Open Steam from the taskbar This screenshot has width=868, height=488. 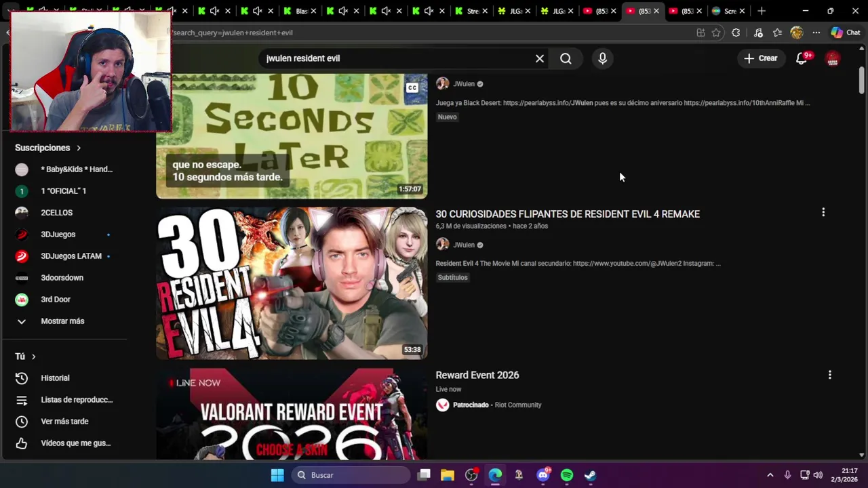[x=591, y=475]
